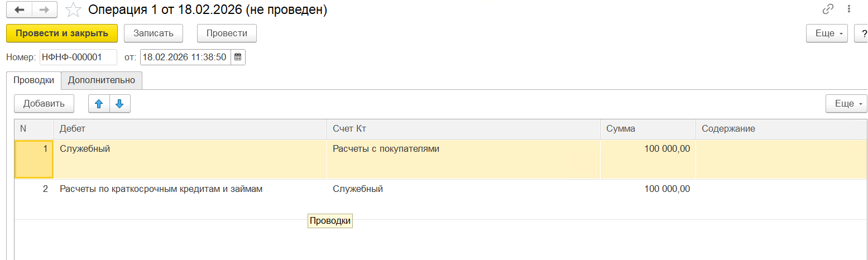868x260 pixels.
Task: Expand the table 'Еще' dropdown menu
Action: (x=846, y=104)
